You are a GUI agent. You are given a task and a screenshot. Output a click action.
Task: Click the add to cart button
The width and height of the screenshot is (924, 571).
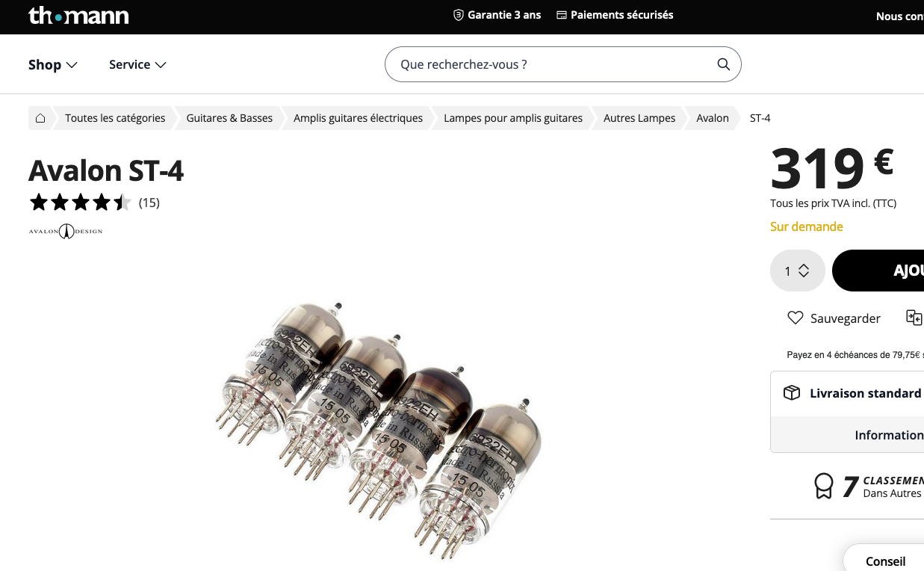coord(878,271)
